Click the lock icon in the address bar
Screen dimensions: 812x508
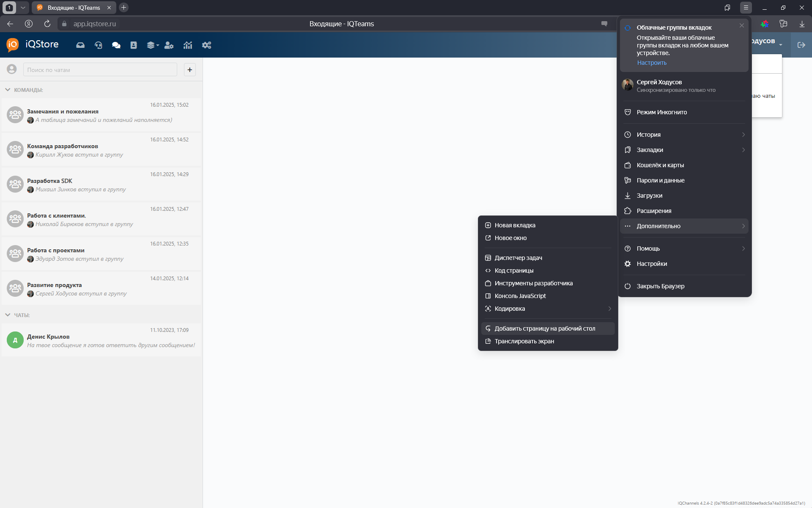(64, 24)
